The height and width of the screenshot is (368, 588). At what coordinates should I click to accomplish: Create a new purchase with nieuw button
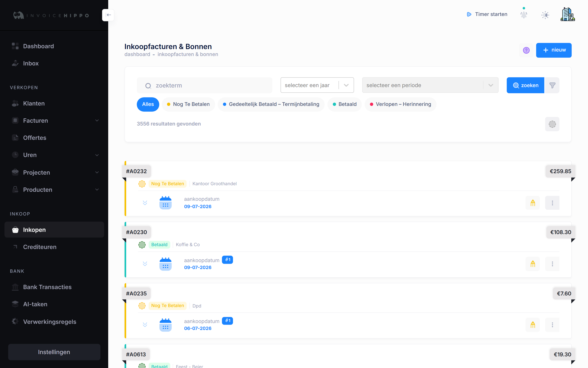[554, 50]
